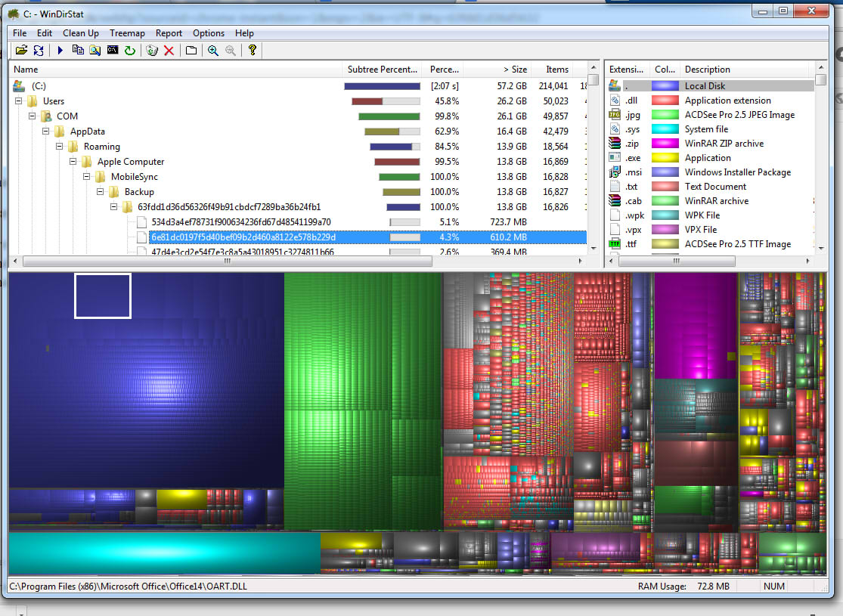Open Explorer Here from the toolbar
The width and height of the screenshot is (843, 616).
coord(95,50)
